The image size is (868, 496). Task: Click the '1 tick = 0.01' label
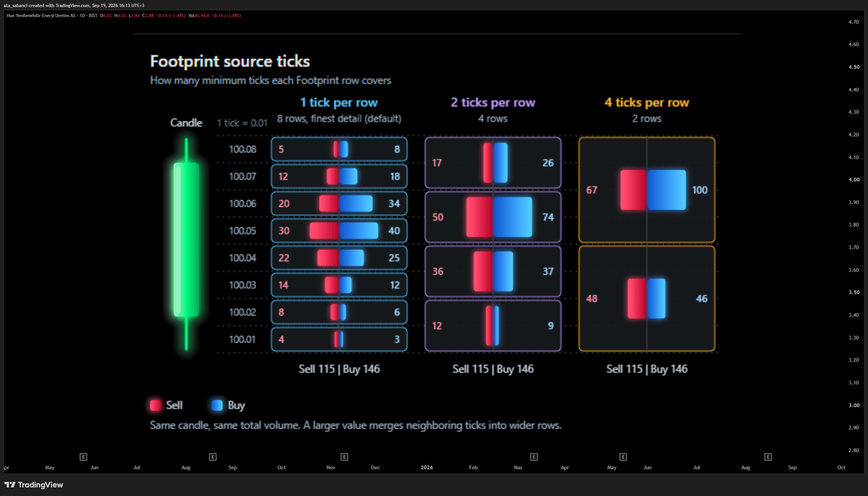(242, 123)
